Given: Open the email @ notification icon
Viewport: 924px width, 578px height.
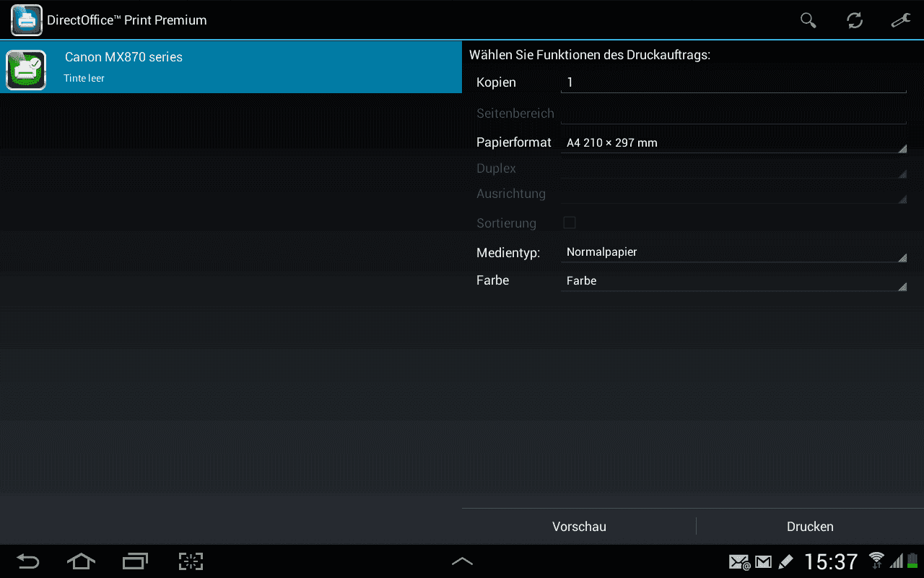Looking at the screenshot, I should pyautogui.click(x=739, y=562).
